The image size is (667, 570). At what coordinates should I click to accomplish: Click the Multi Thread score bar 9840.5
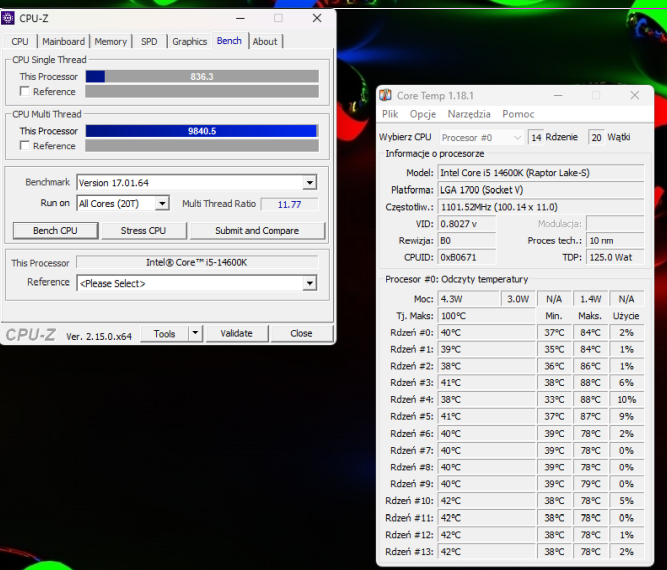pos(201,131)
